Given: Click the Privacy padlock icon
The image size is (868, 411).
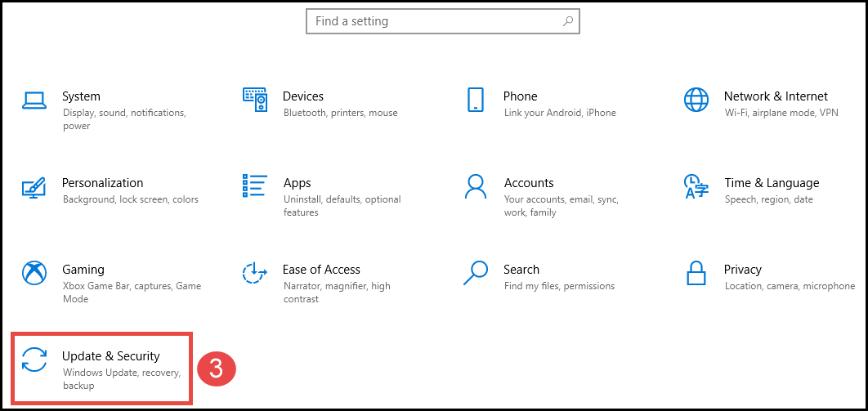Looking at the screenshot, I should pyautogui.click(x=696, y=273).
